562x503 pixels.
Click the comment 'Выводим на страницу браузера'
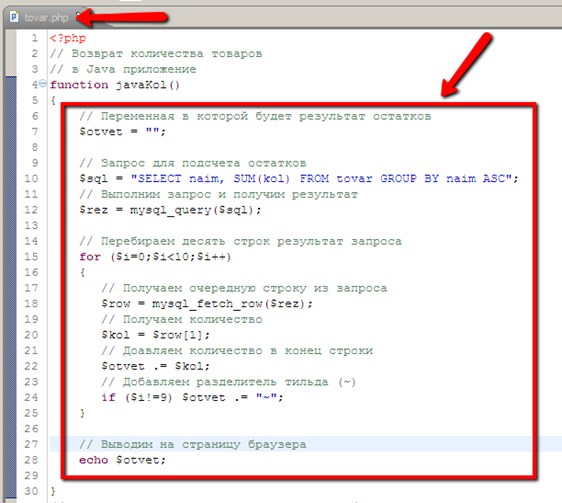(192, 445)
